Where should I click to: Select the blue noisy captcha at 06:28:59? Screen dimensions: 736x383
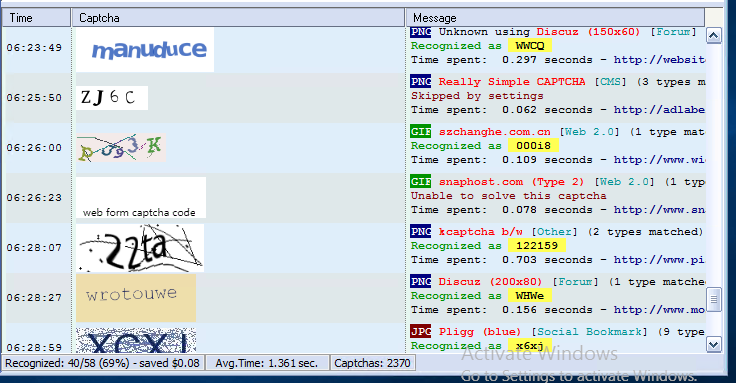click(x=136, y=341)
